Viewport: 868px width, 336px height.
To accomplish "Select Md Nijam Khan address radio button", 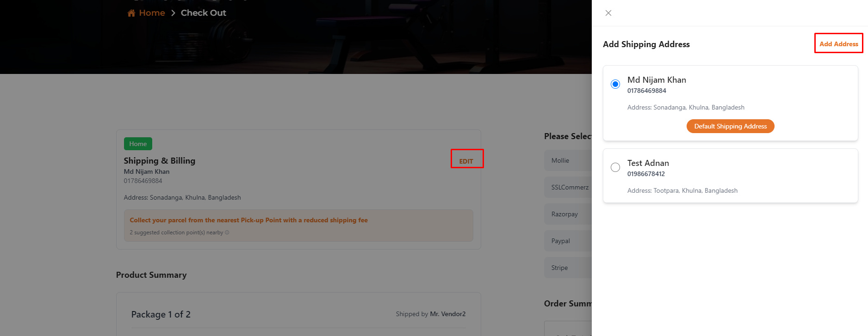I will coord(615,84).
